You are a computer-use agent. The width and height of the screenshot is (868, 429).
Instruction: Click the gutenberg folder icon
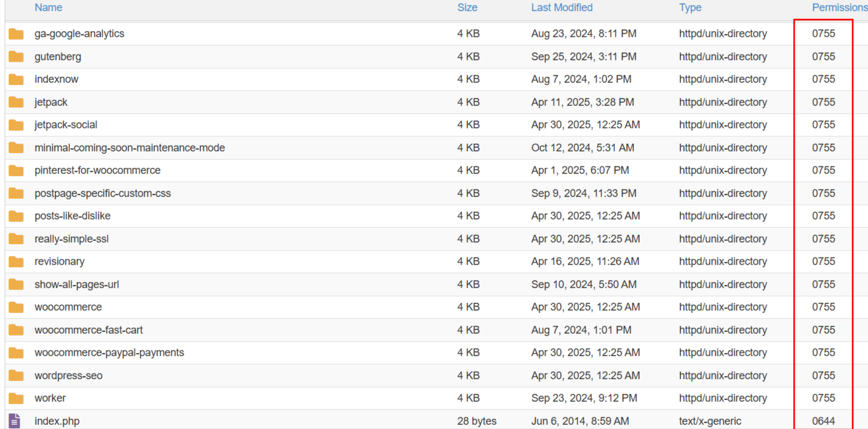click(x=16, y=57)
